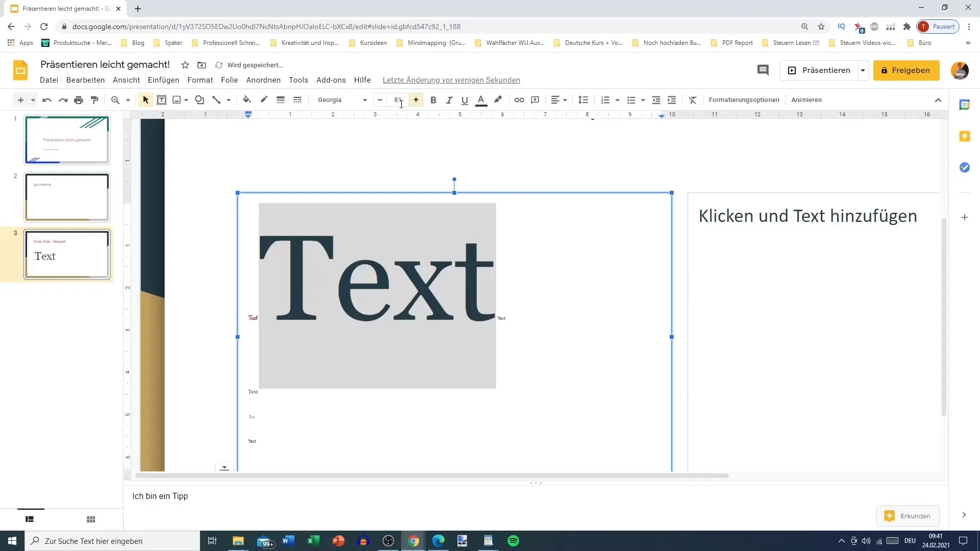Open Präsentieren options dropdown arrow

coord(863,70)
